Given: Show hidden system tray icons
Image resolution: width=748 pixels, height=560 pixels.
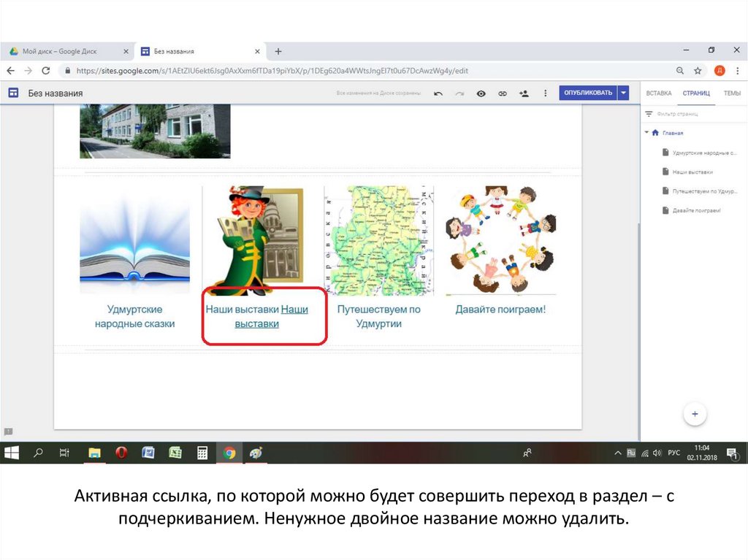Looking at the screenshot, I should 619,453.
